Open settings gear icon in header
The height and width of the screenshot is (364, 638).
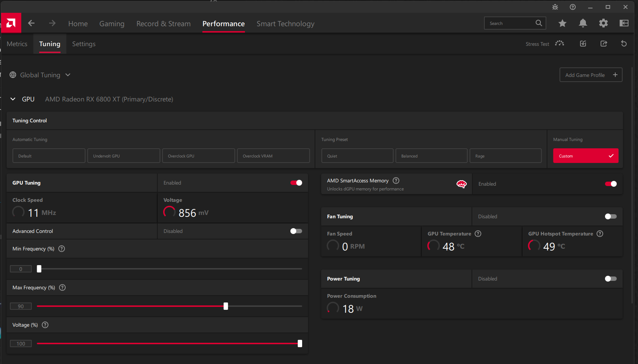tap(603, 23)
